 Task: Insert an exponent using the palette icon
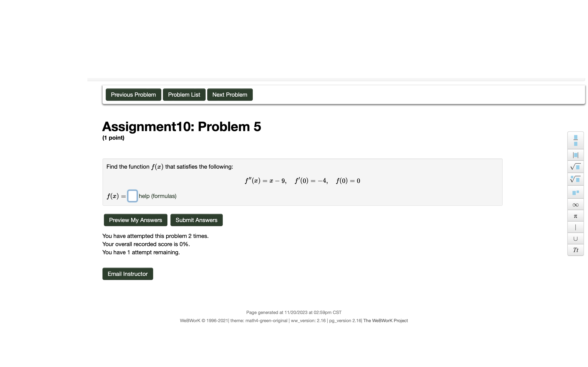click(x=575, y=192)
